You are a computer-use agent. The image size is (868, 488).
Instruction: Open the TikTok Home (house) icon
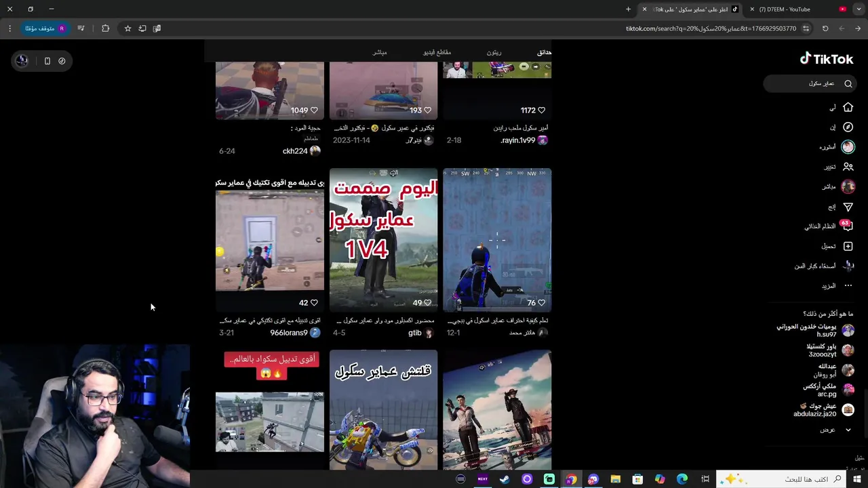tap(848, 107)
